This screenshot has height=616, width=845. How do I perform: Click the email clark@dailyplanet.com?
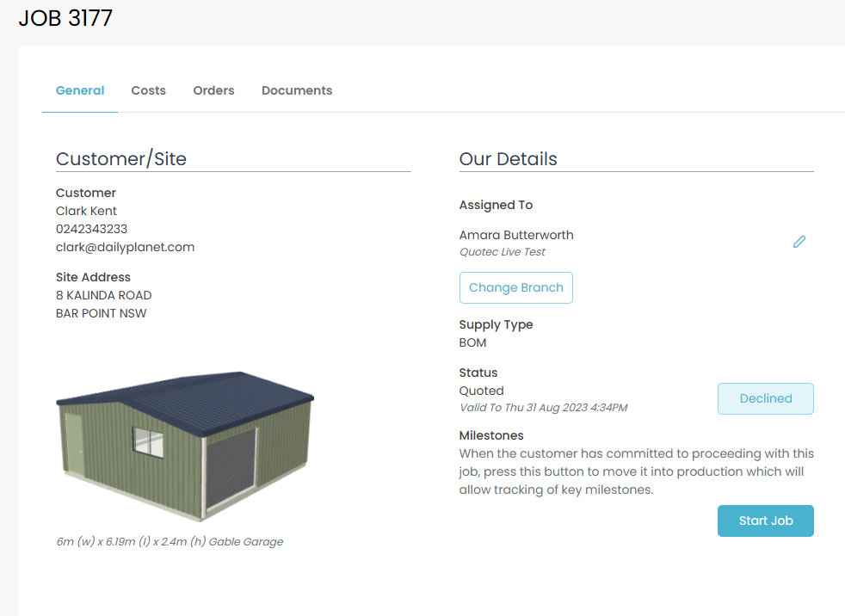coord(125,247)
